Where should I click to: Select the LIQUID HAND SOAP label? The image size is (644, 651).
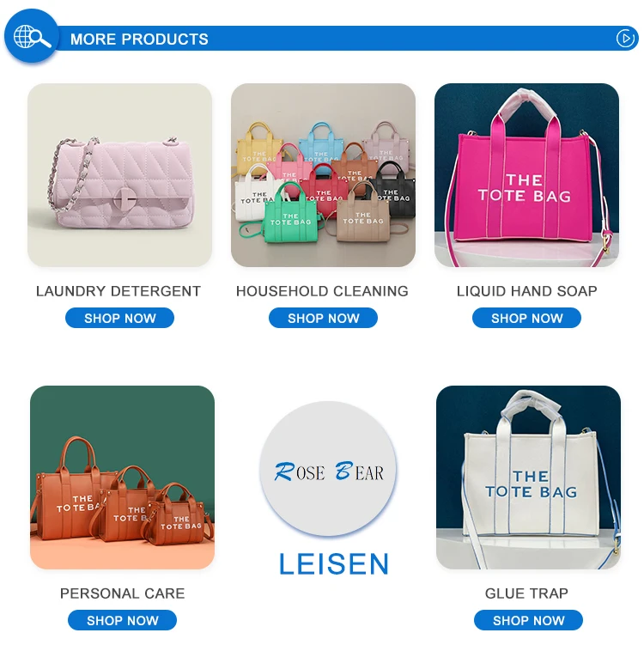[x=527, y=291]
